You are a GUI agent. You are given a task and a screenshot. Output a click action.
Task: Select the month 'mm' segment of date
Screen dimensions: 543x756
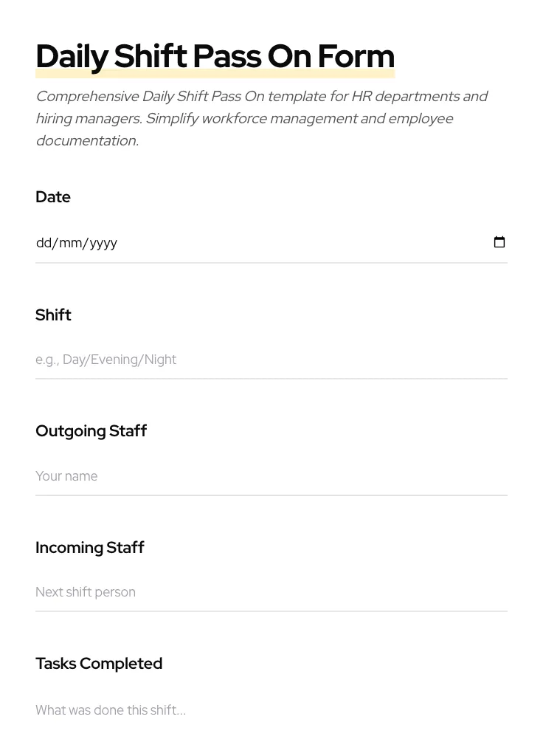[x=70, y=243]
